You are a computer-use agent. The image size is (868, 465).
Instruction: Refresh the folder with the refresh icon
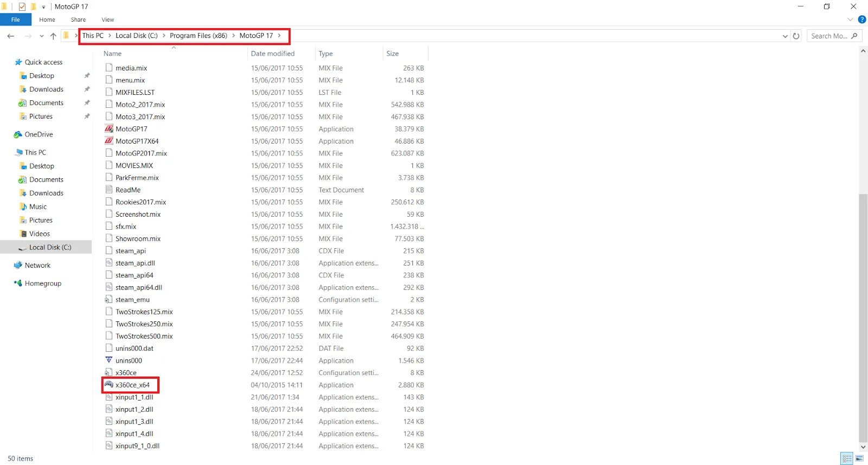[796, 36]
